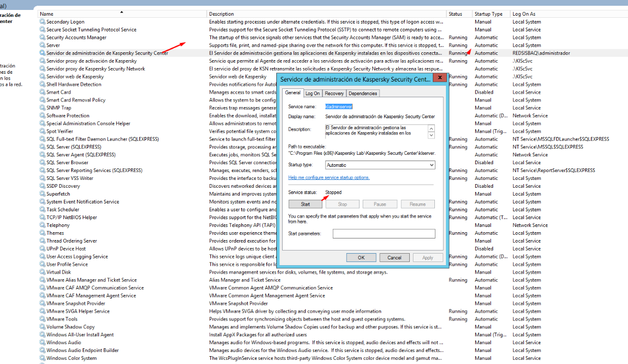This screenshot has height=364, width=628.
Task: Select Thread Ordering Server row
Action: pyautogui.click(x=333, y=241)
